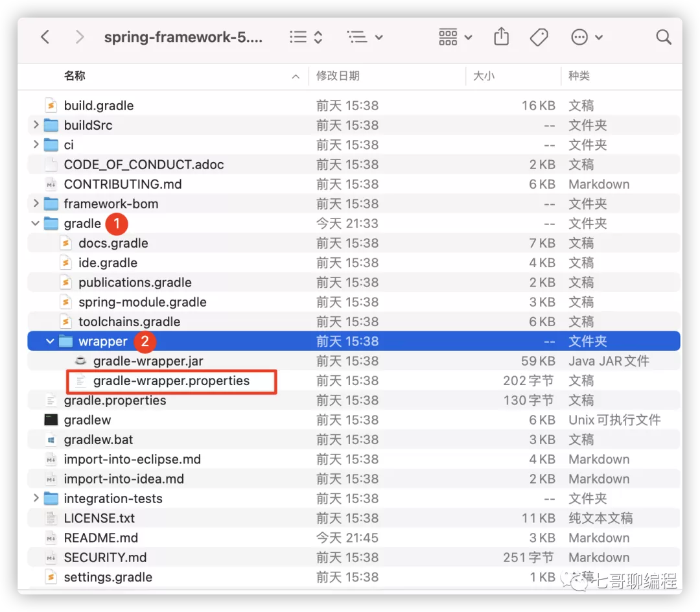Image resolution: width=700 pixels, height=612 pixels.
Task: Select the gradlew file name
Action: (87, 420)
